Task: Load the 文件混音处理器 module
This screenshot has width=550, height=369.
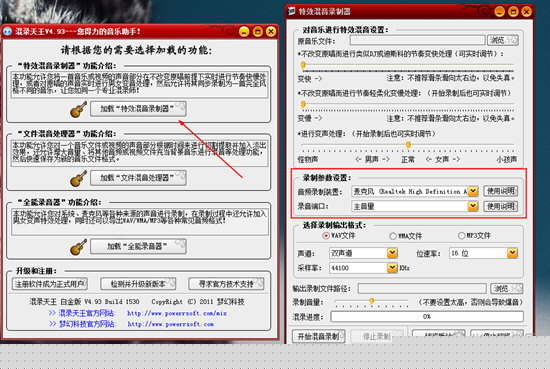Action: click(x=138, y=178)
